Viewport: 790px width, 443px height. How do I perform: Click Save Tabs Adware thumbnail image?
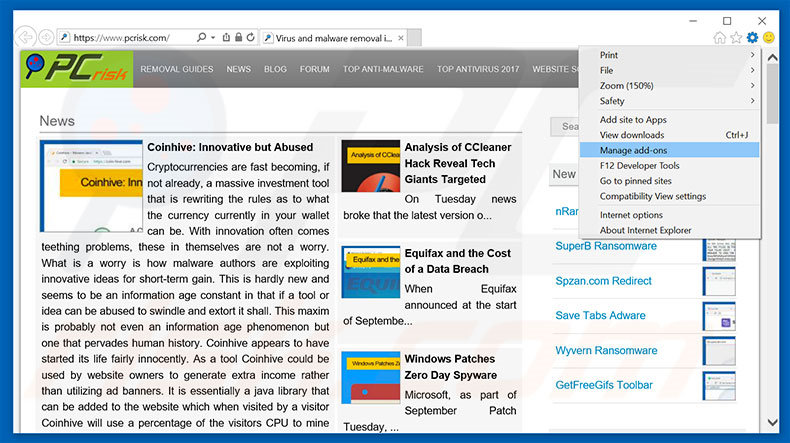pyautogui.click(x=719, y=316)
